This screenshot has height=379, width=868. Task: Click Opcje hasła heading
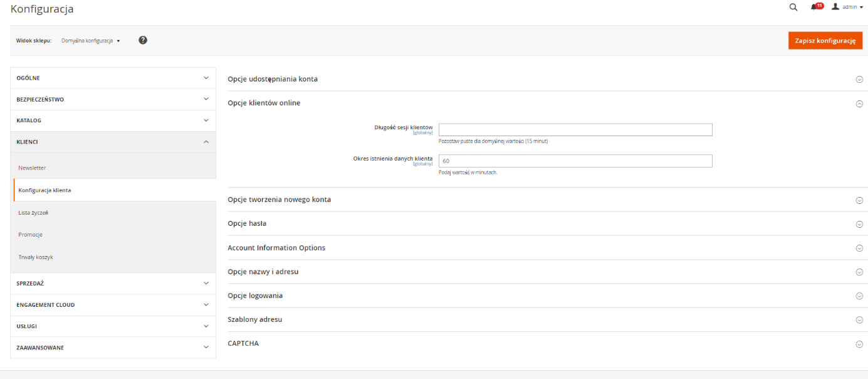(247, 223)
